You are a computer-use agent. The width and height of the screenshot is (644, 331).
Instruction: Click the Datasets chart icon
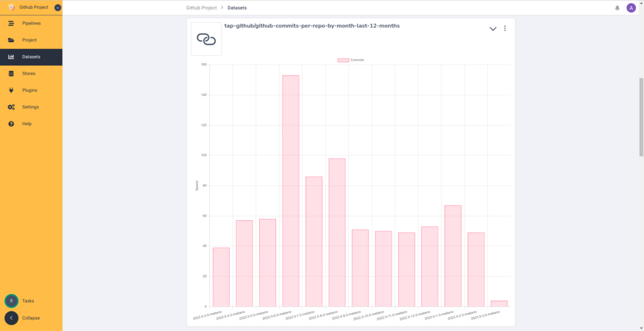coord(11,57)
